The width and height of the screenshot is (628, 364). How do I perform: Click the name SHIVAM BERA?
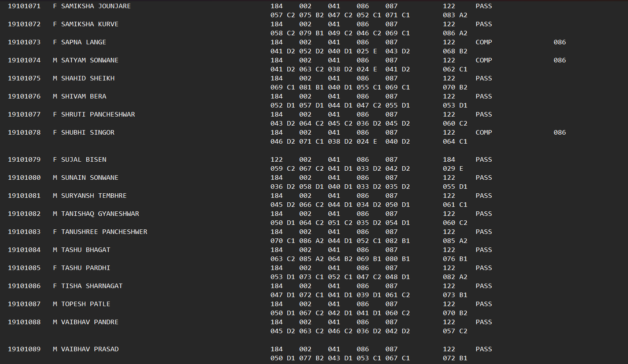[x=83, y=96]
